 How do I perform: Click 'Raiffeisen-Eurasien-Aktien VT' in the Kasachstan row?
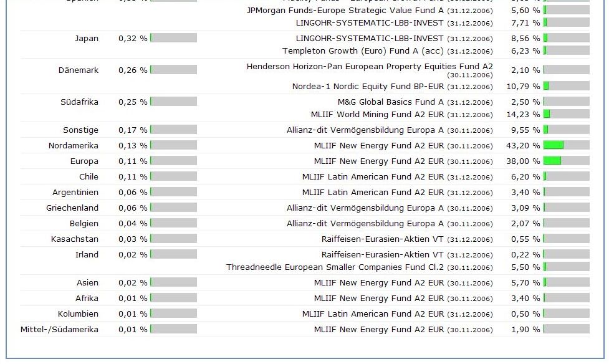[382, 239]
